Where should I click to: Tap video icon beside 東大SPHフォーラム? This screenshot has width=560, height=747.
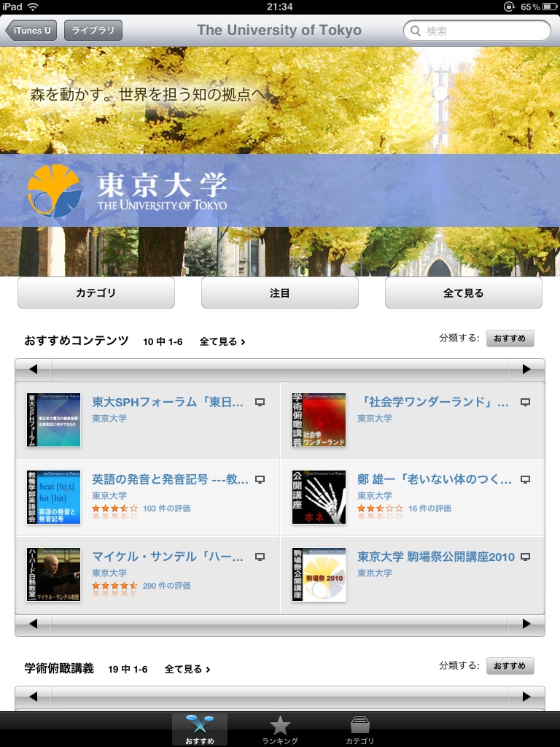coord(260,403)
